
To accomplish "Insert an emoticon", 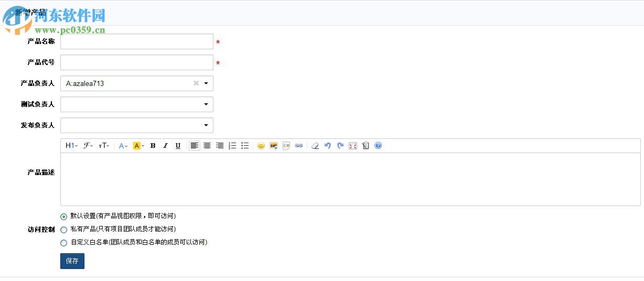I will click(x=261, y=146).
